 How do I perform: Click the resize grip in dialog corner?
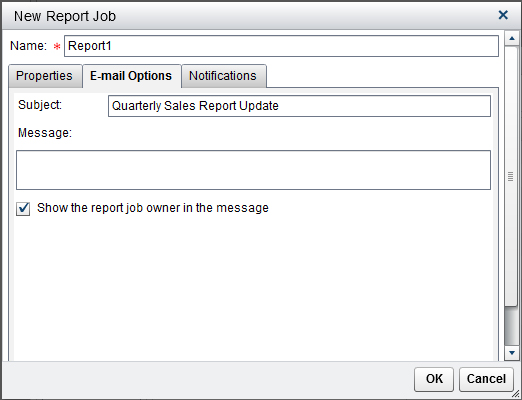coord(516,394)
